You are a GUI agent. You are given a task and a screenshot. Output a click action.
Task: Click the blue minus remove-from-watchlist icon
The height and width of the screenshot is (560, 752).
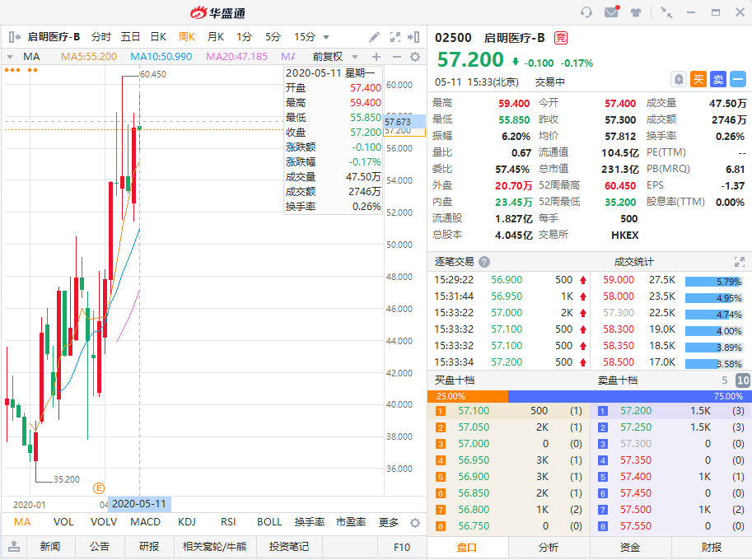738,79
